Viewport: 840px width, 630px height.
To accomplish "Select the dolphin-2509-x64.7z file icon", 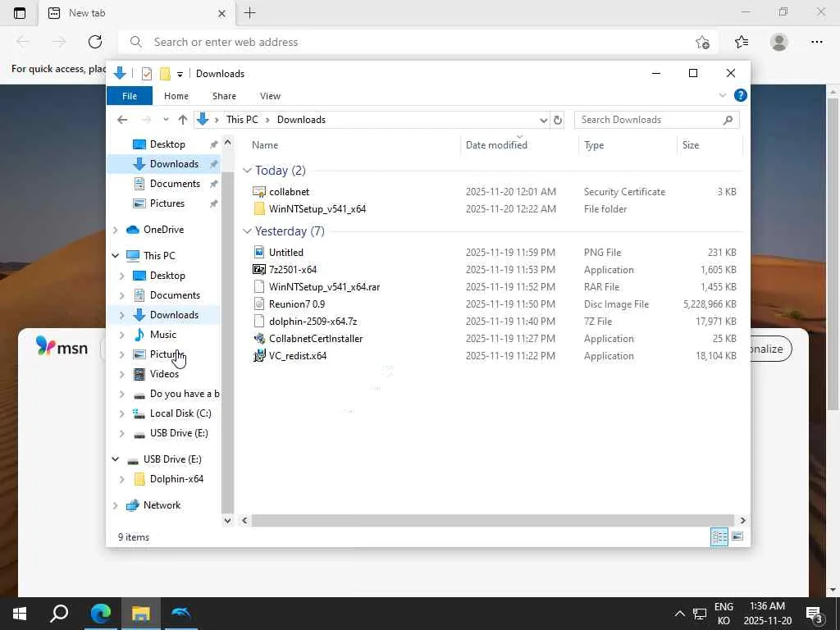I will [258, 322].
